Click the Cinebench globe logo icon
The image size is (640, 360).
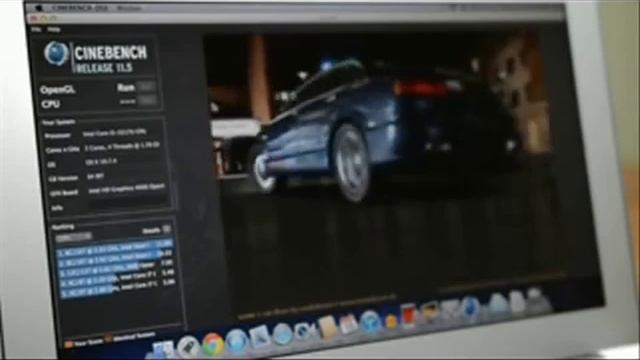pyautogui.click(x=56, y=53)
